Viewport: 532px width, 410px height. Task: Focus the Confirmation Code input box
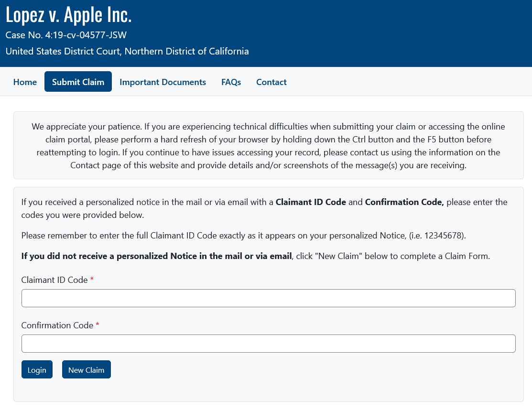click(x=268, y=344)
